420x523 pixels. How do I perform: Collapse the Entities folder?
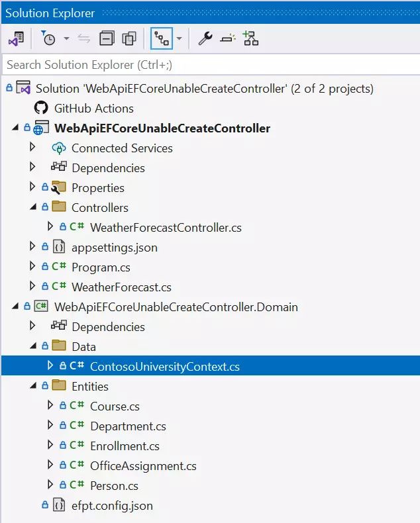coord(32,386)
